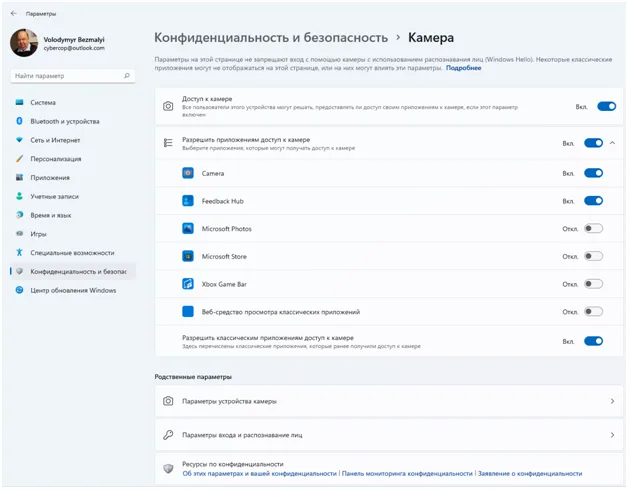
Task: Select the Специальные возможности label in sidebar
Action: pos(72,253)
